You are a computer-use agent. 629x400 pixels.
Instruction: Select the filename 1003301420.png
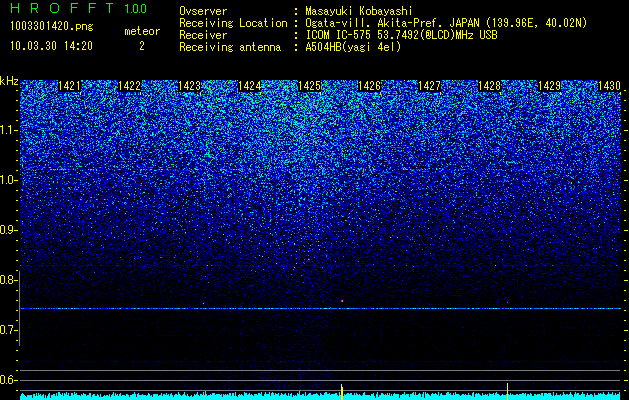point(52,26)
